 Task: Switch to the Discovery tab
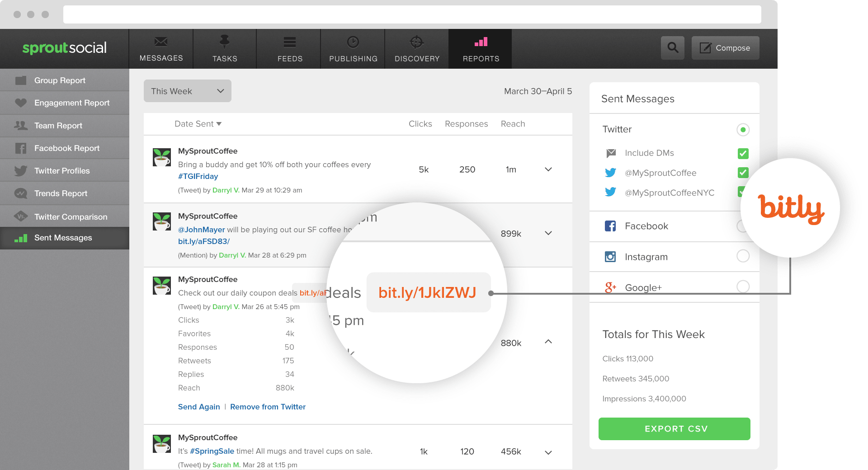coord(417,49)
